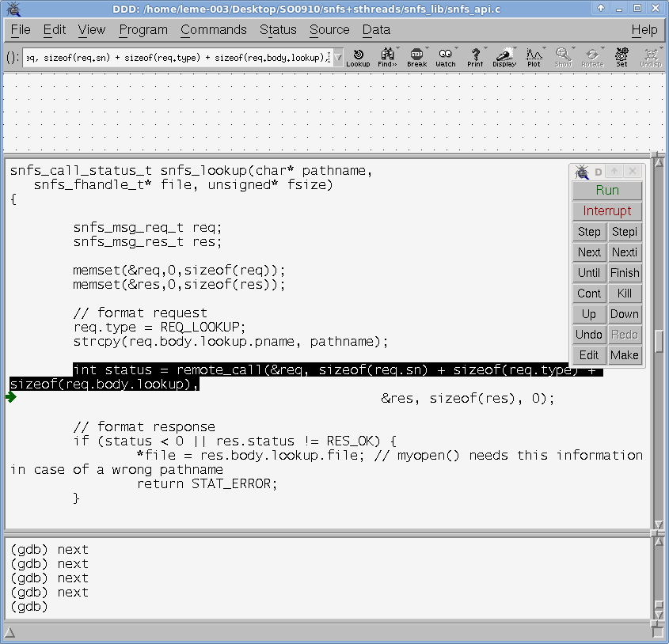Open the Print options dropdown arrow
This screenshot has width=669, height=644.
pos(485,48)
